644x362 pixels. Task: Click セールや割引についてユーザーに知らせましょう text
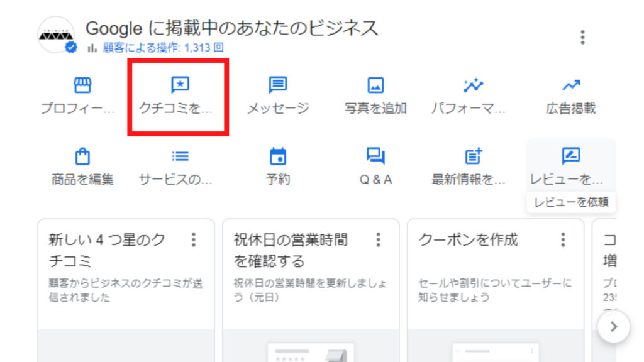[495, 290]
